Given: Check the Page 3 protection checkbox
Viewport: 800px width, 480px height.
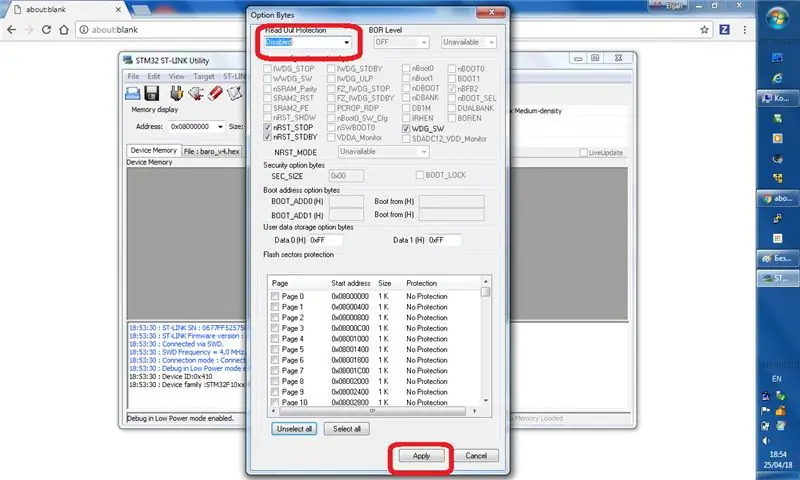Looking at the screenshot, I should coord(275,328).
